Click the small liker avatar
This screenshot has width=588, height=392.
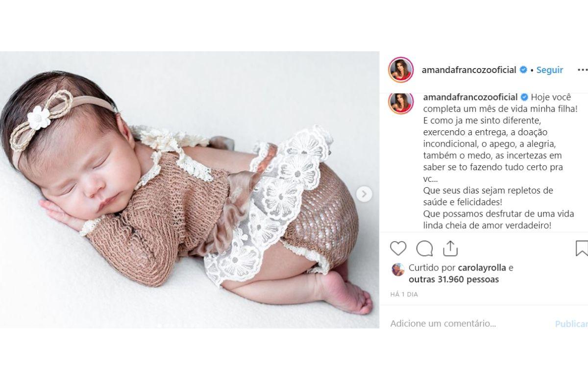[398, 269]
